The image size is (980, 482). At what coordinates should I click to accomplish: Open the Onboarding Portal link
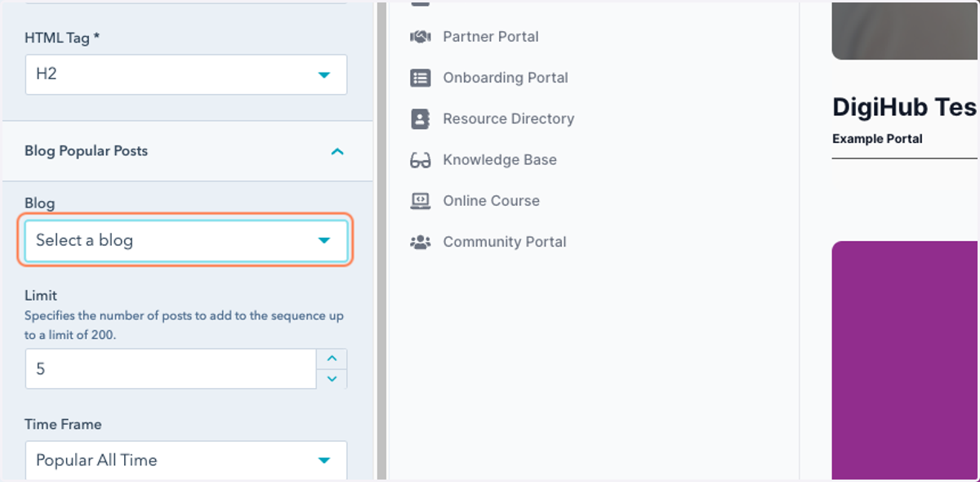506,78
